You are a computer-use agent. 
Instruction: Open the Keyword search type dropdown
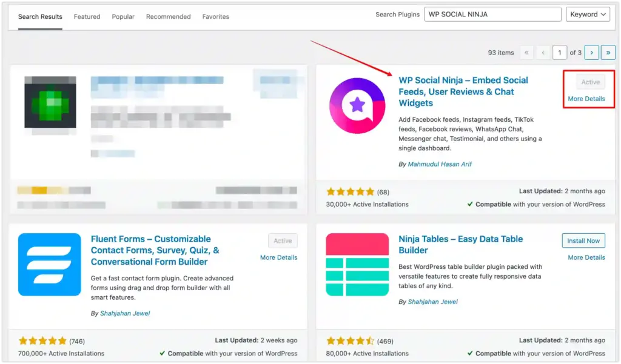[x=588, y=15]
